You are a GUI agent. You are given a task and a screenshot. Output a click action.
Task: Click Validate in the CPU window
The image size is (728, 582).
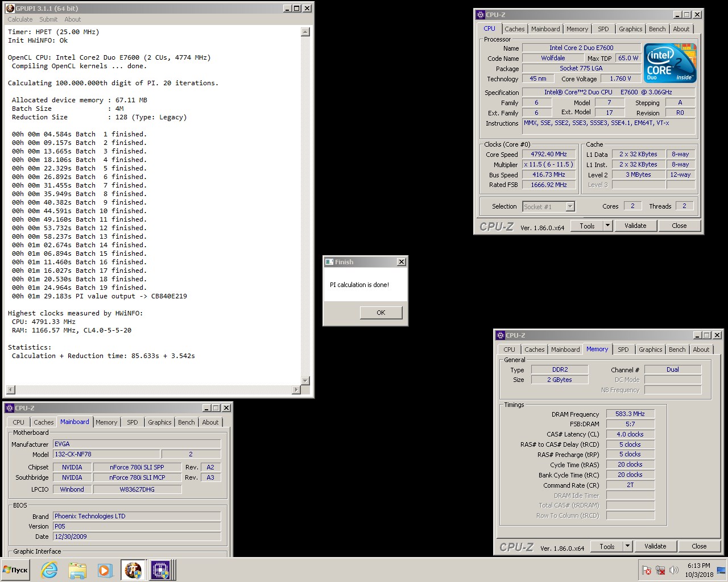(x=635, y=226)
